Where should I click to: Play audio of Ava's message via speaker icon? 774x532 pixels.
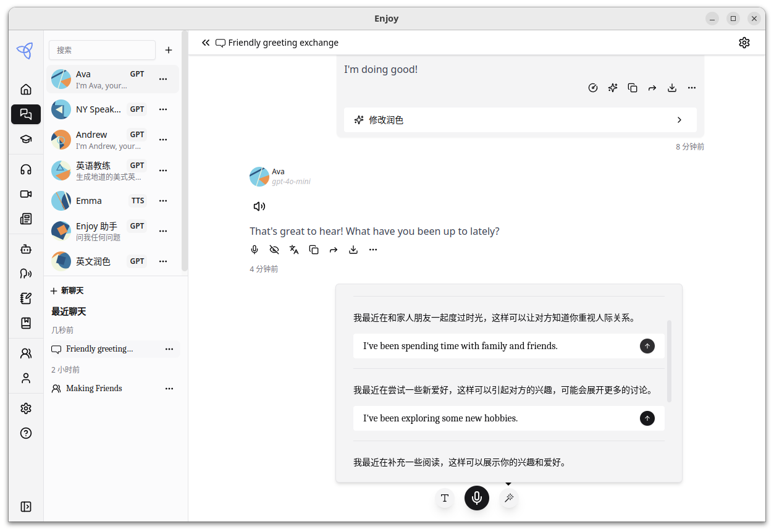coord(259,206)
